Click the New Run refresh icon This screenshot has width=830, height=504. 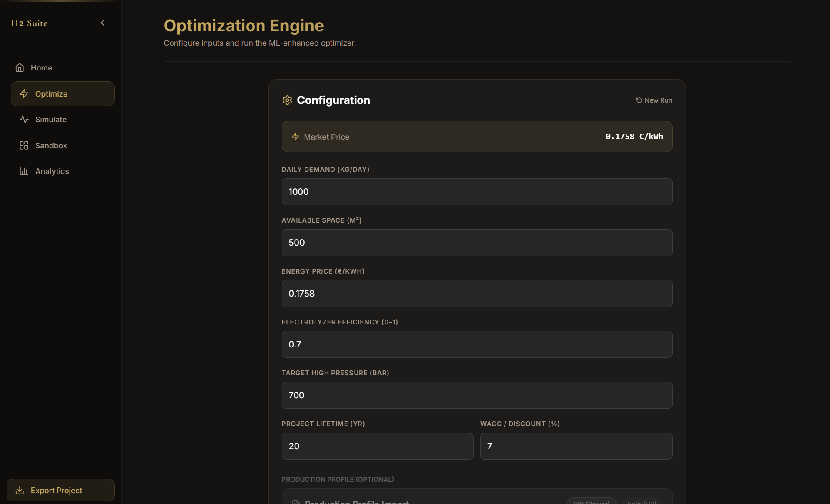pyautogui.click(x=639, y=100)
